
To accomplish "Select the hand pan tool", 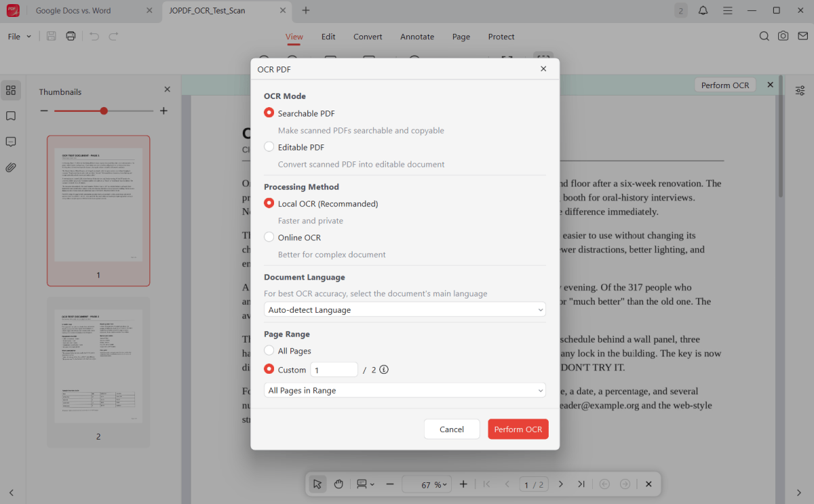I will click(338, 484).
